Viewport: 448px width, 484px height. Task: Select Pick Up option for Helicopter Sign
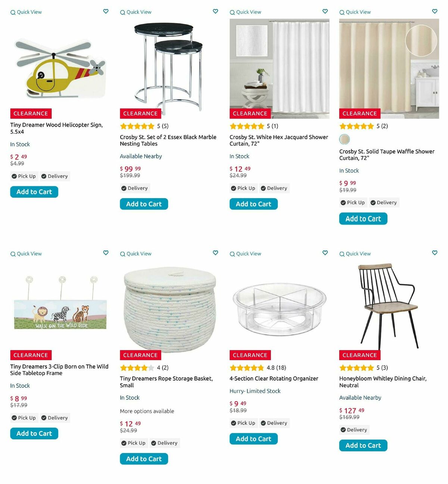point(24,176)
